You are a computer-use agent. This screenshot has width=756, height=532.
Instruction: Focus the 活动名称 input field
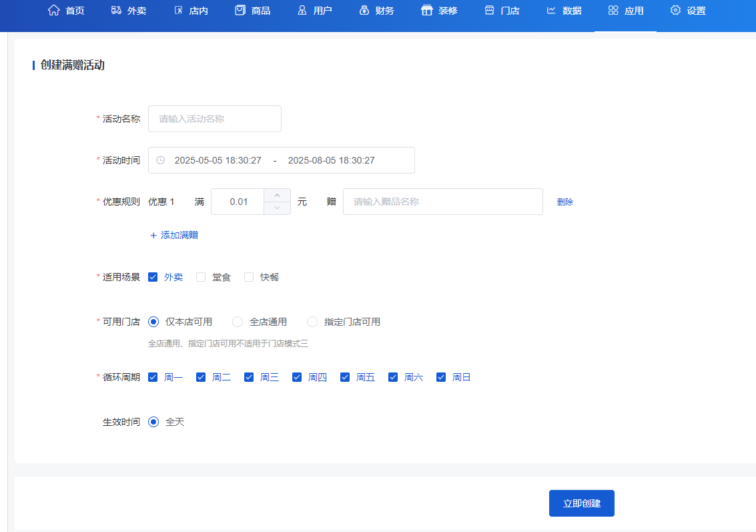tap(215, 119)
